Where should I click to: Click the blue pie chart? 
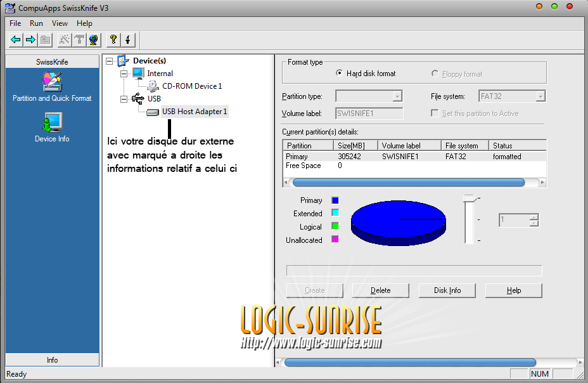click(399, 223)
